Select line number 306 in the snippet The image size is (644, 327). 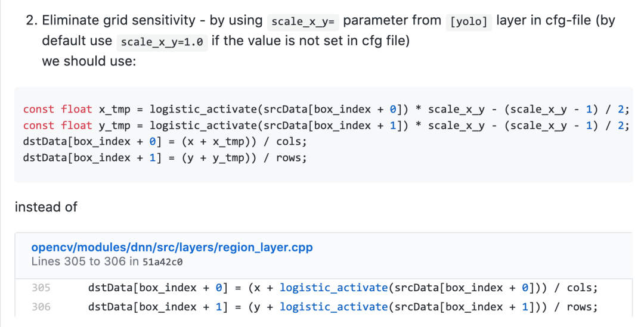41,307
